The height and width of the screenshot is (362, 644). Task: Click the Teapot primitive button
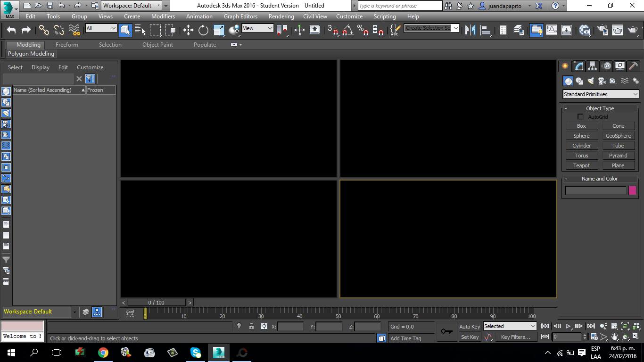581,165
